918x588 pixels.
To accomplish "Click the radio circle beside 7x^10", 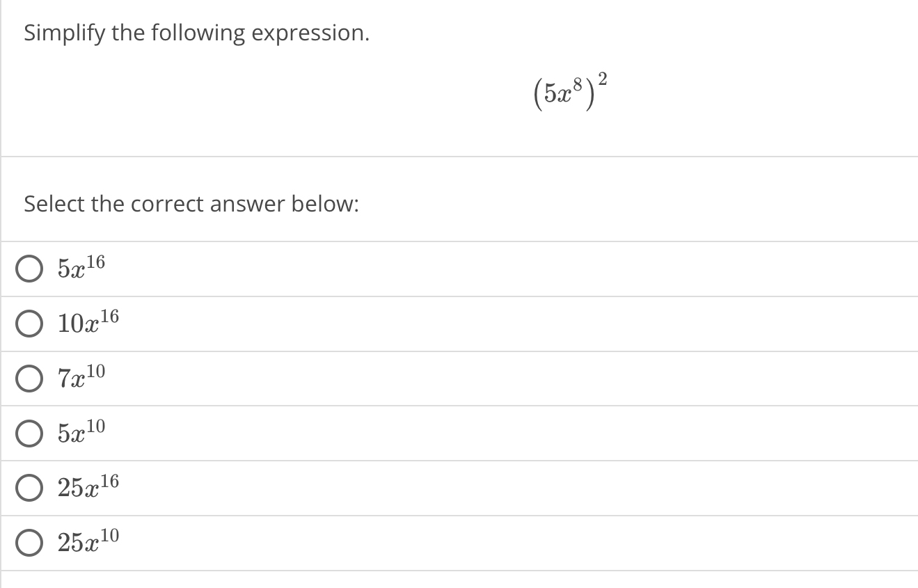I will [29, 378].
